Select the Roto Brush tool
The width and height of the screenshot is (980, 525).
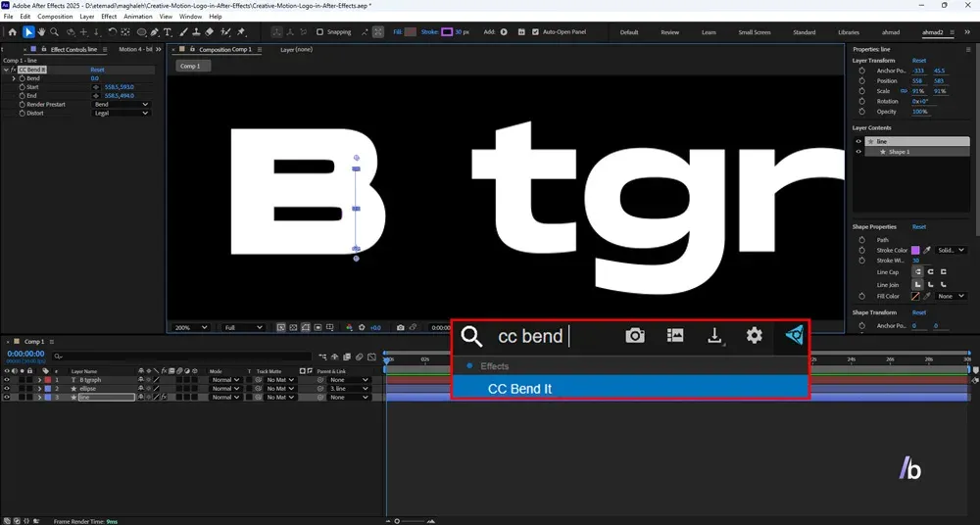(x=225, y=32)
